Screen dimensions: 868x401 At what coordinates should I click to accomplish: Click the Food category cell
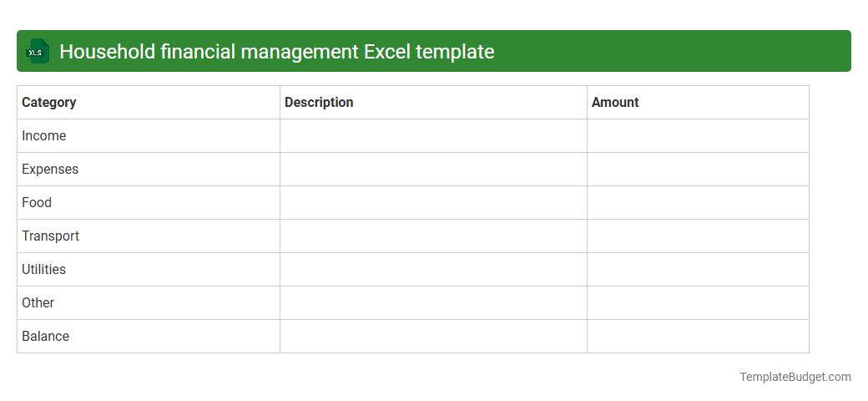click(x=149, y=203)
